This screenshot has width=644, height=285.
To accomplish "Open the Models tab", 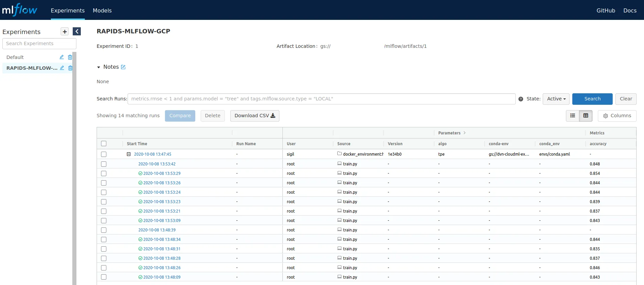I will [102, 10].
